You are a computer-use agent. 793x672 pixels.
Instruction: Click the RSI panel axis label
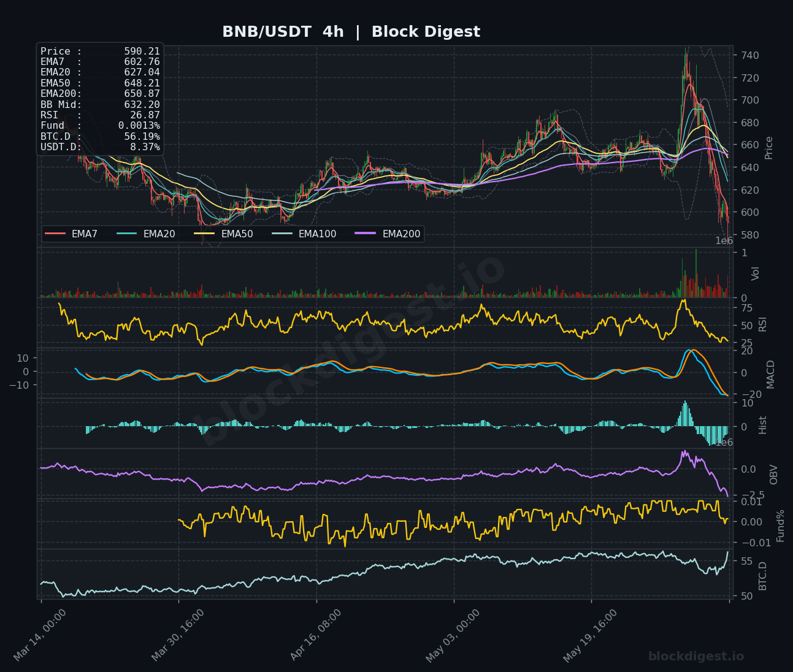[763, 324]
